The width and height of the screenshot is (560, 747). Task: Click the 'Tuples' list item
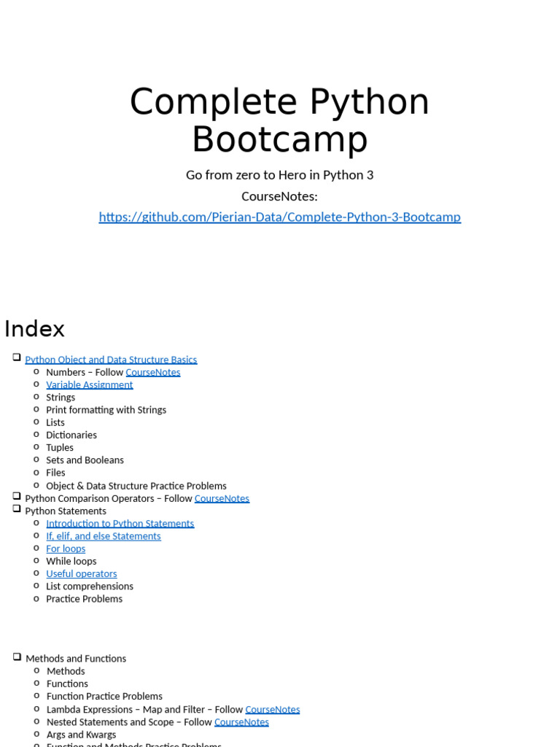[x=60, y=447]
